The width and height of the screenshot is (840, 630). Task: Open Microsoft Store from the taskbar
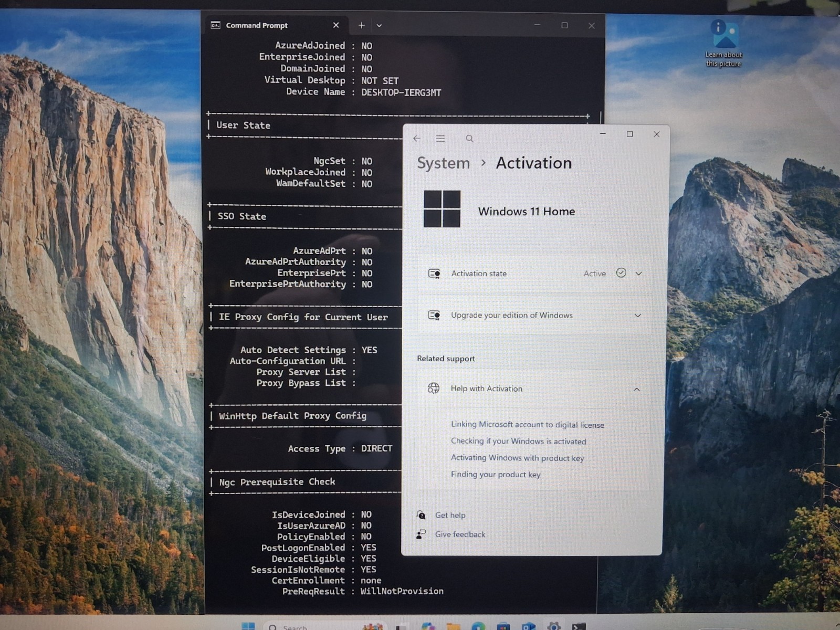click(503, 626)
